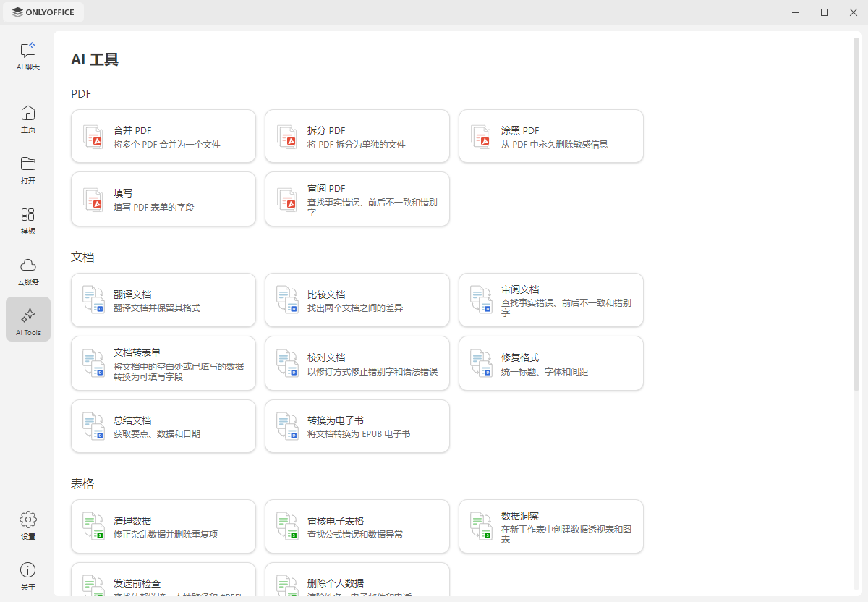Click the 填写 PDF form icon
Viewport: 868px width, 602px height.
[93, 200]
